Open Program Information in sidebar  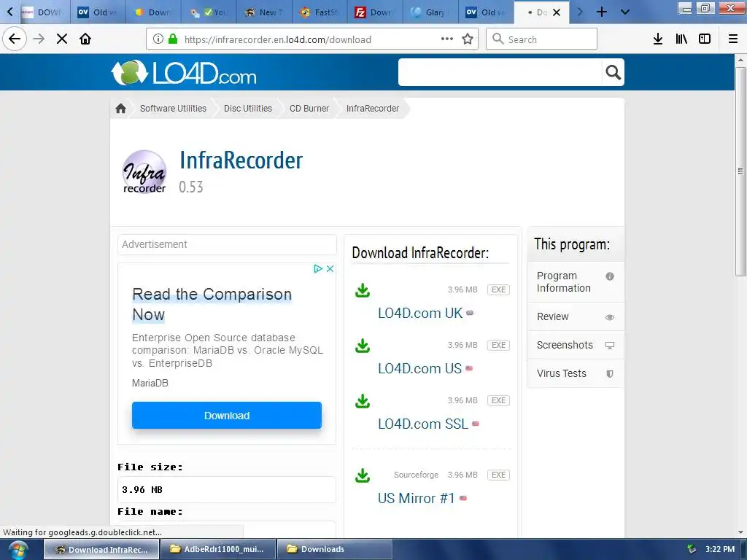pyautogui.click(x=576, y=282)
